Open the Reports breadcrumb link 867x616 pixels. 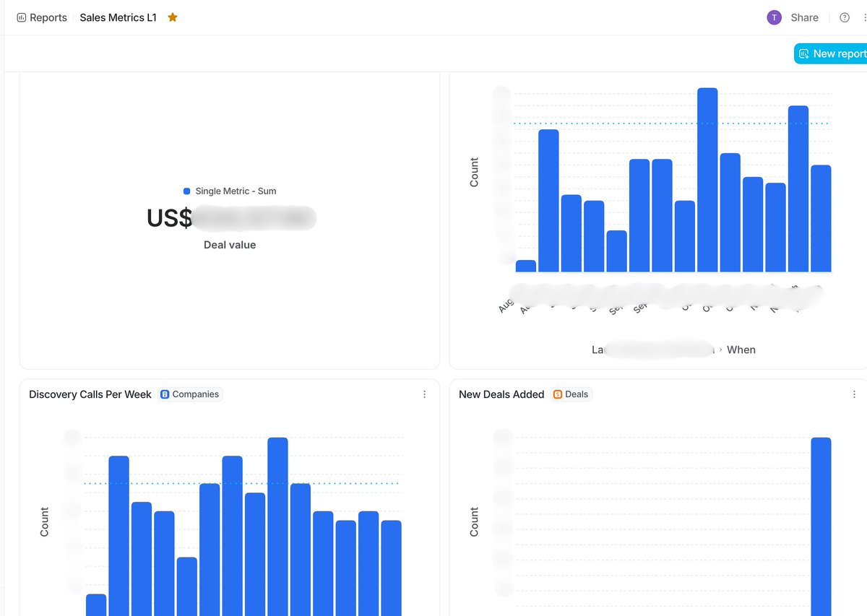48,17
